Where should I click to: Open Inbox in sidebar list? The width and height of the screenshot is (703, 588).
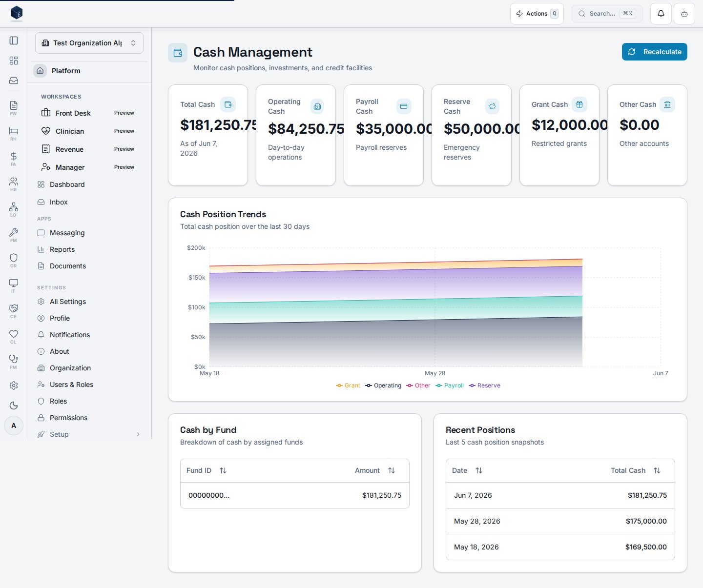(89, 202)
